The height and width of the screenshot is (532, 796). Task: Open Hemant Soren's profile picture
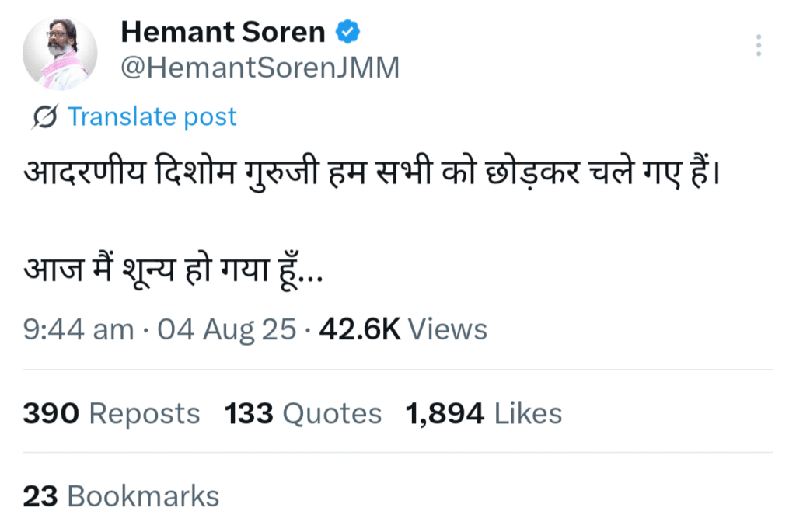click(60, 53)
